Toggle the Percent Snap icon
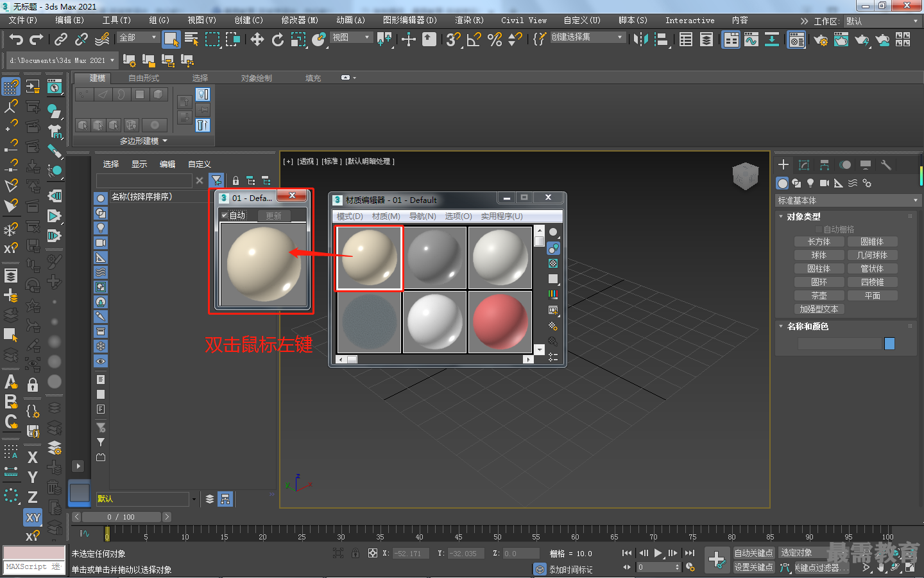The width and height of the screenshot is (924, 578). (495, 39)
